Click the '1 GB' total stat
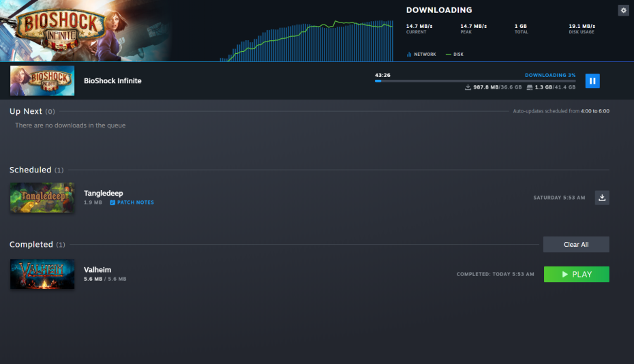This screenshot has height=364, width=634. (520, 27)
